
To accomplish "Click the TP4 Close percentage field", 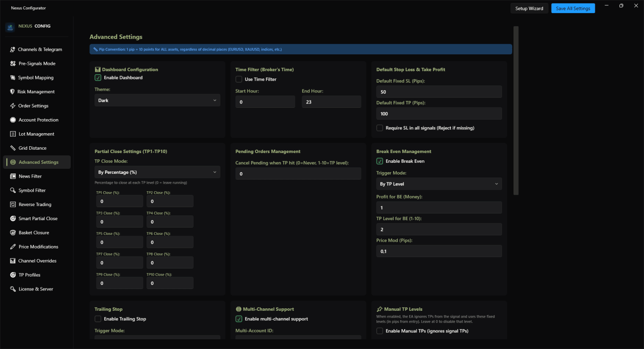I will pyautogui.click(x=170, y=222).
